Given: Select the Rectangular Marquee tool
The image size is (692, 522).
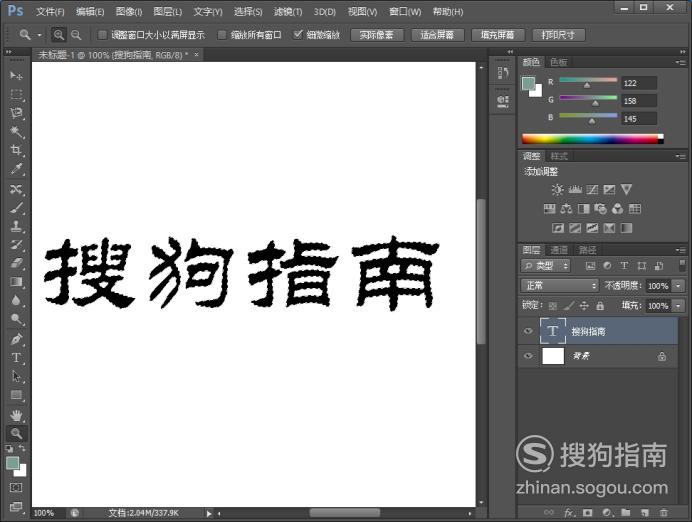Looking at the screenshot, I should click(x=16, y=94).
